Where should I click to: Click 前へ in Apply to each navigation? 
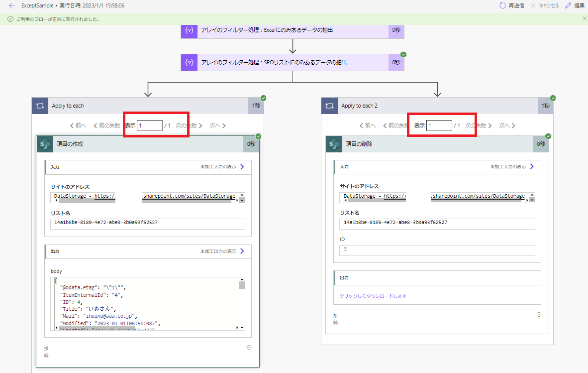click(77, 125)
